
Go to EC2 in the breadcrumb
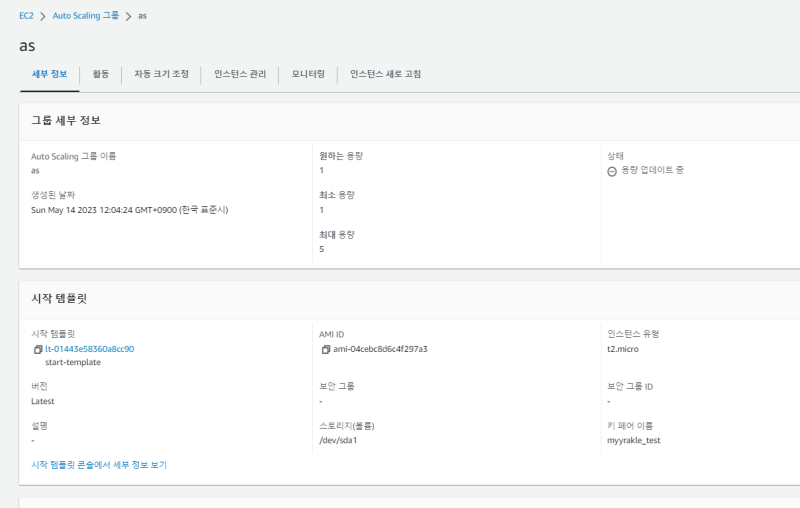coord(26,17)
